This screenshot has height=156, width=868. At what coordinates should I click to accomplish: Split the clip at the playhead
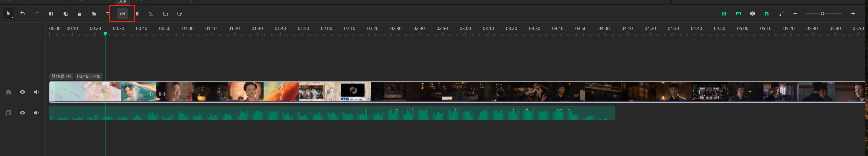[51, 14]
